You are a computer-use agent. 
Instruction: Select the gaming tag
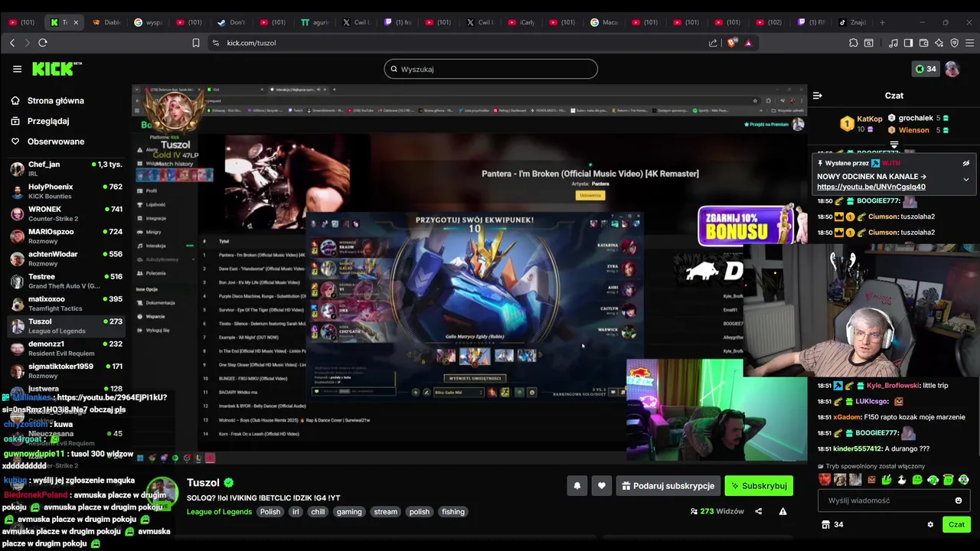(349, 512)
